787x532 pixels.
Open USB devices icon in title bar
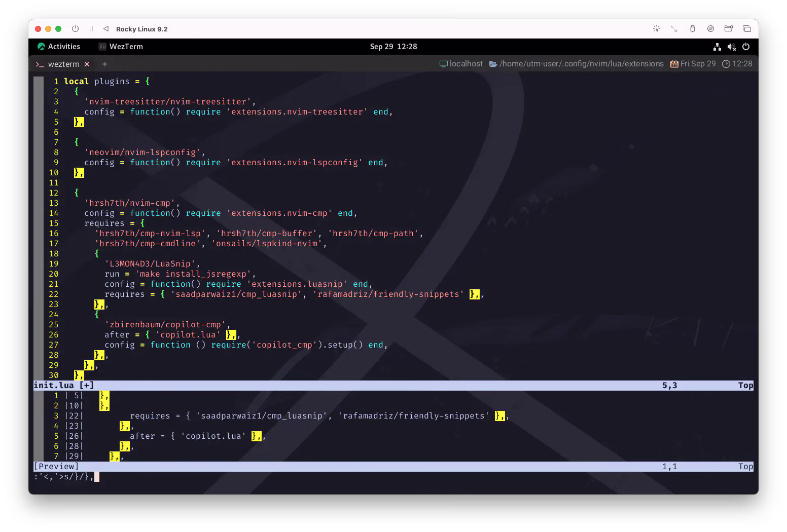click(x=693, y=29)
